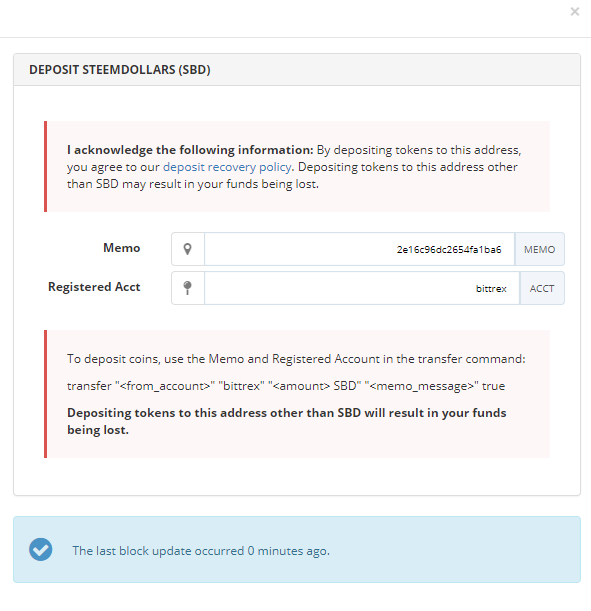
Task: Click the blue checkmark status icon
Action: point(41,549)
